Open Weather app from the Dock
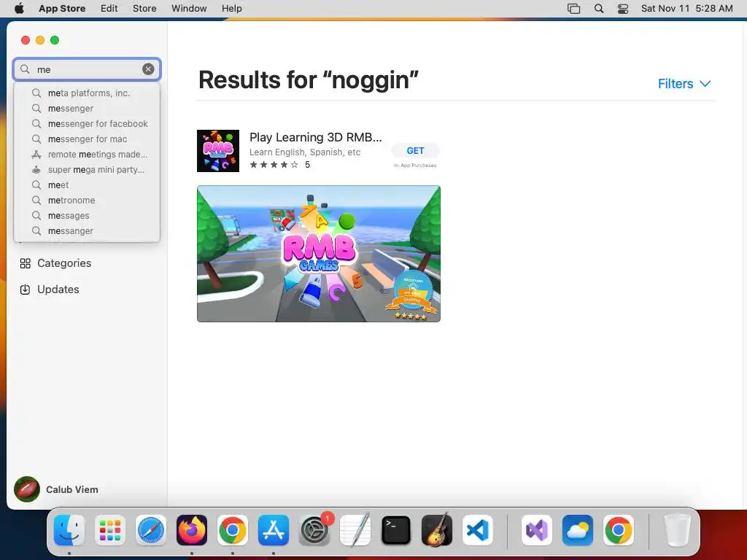Screen dimensions: 747x560 pos(578,530)
